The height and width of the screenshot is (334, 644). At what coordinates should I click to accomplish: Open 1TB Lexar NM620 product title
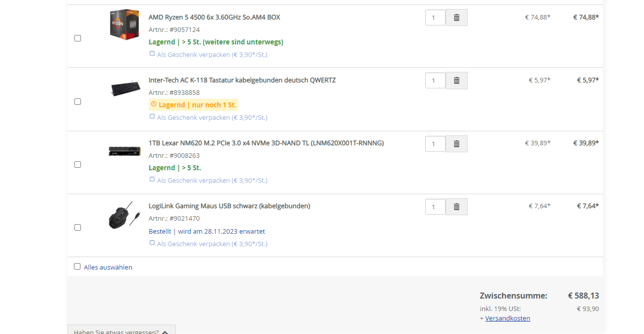[266, 143]
